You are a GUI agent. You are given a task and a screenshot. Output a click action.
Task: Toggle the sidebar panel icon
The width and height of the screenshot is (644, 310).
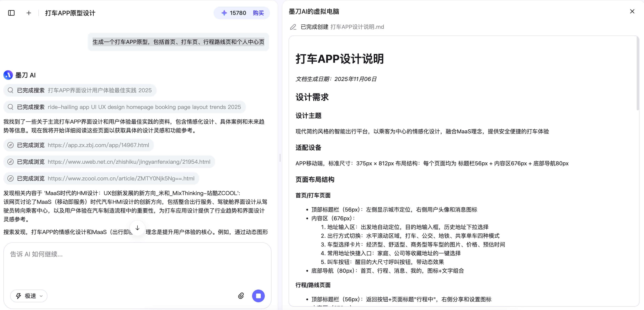pos(11,13)
